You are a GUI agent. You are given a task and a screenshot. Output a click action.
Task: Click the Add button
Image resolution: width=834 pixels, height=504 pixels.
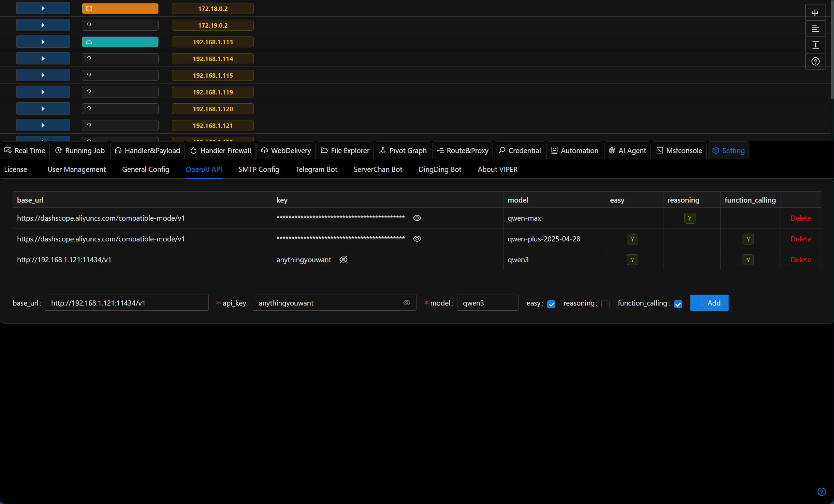(709, 303)
